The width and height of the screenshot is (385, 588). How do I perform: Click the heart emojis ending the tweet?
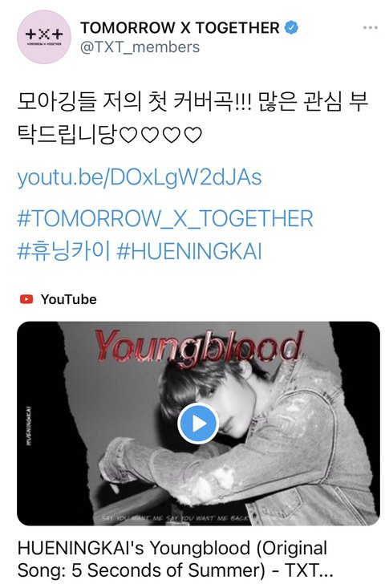(x=161, y=135)
